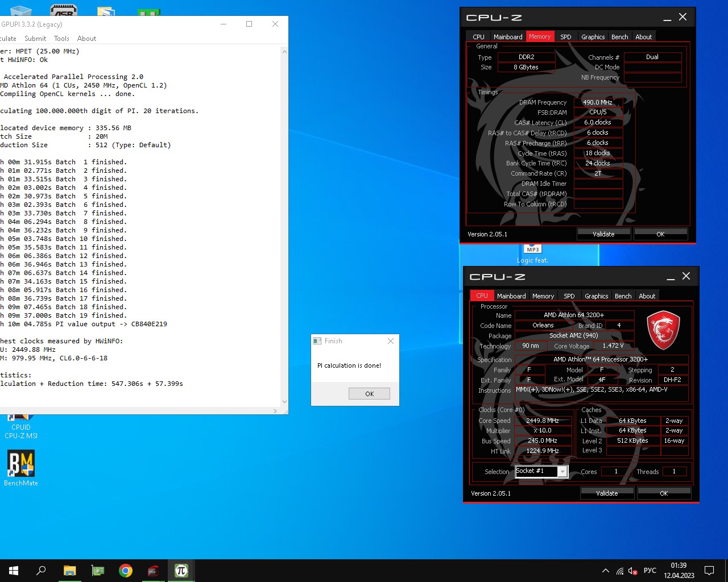Switch to Mainboard tab in upper CPU-Z
728x582 pixels.
coord(508,36)
